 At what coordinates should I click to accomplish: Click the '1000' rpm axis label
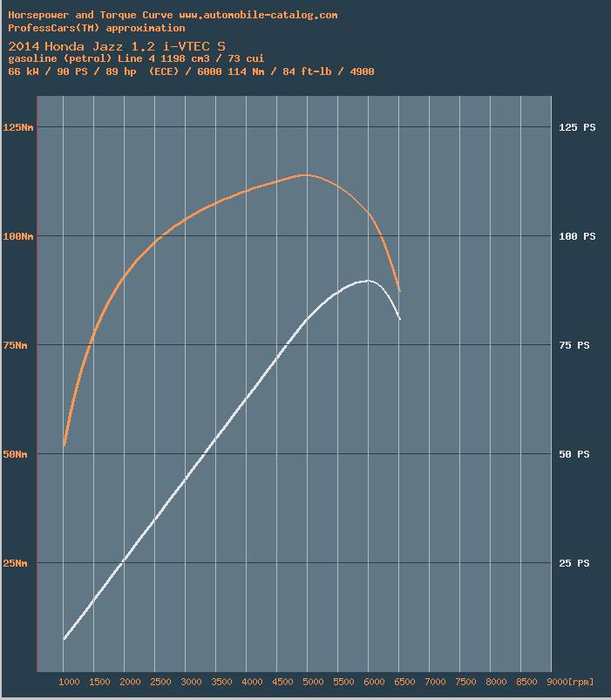[69, 682]
